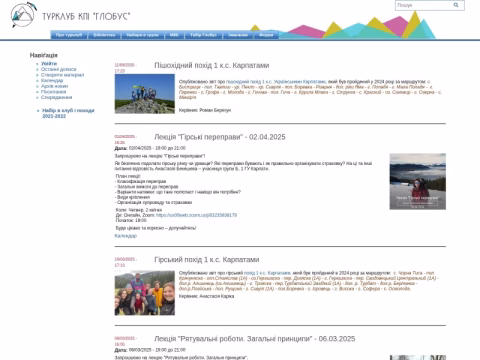The height and width of the screenshot is (360, 480).
Task: Click the line Початок: 18:00
Action: pos(131,220)
